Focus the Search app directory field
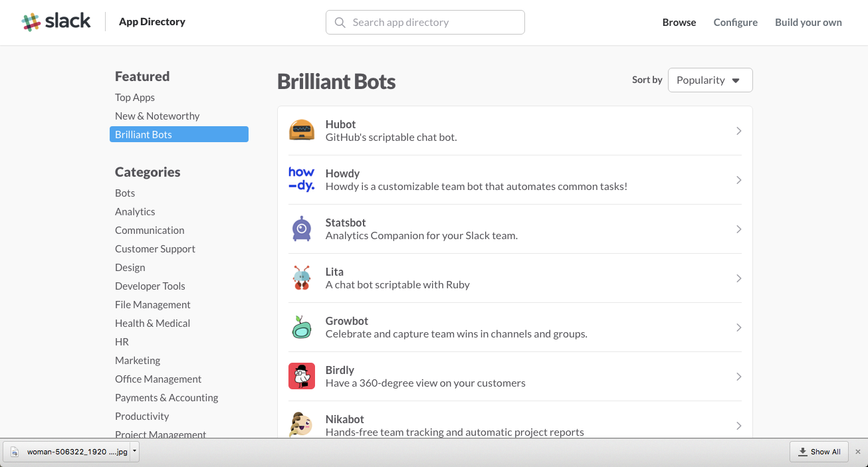This screenshot has width=868, height=467. click(x=425, y=22)
